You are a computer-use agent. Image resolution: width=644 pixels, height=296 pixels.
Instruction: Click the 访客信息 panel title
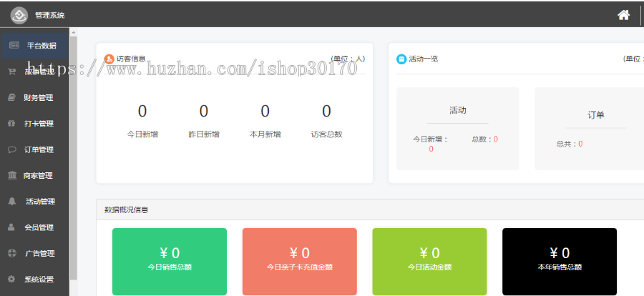[x=131, y=59]
